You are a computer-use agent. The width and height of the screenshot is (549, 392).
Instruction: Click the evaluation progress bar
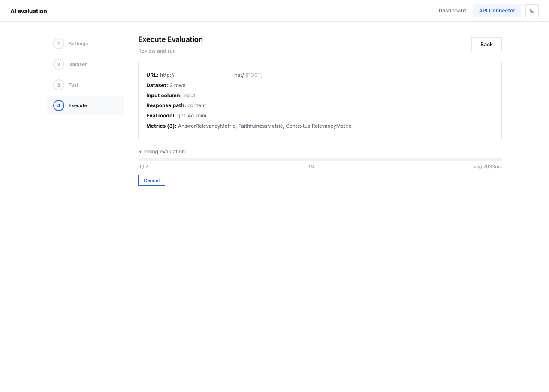tap(320, 159)
